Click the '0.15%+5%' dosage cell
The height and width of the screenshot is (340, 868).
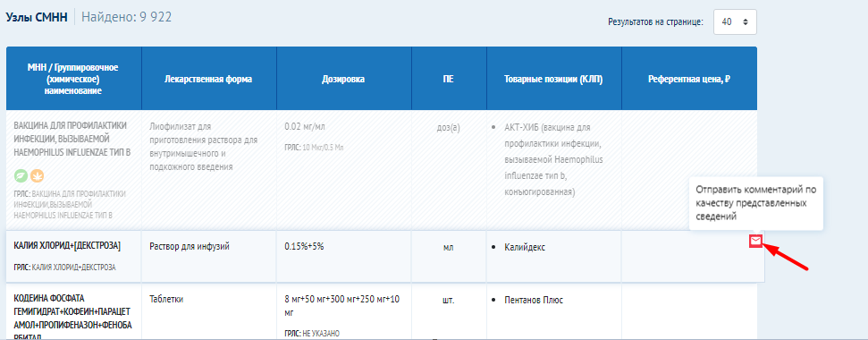coord(304,246)
